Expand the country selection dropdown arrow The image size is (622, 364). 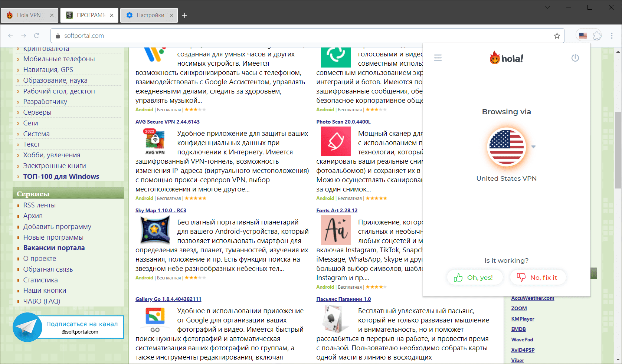[x=533, y=147]
